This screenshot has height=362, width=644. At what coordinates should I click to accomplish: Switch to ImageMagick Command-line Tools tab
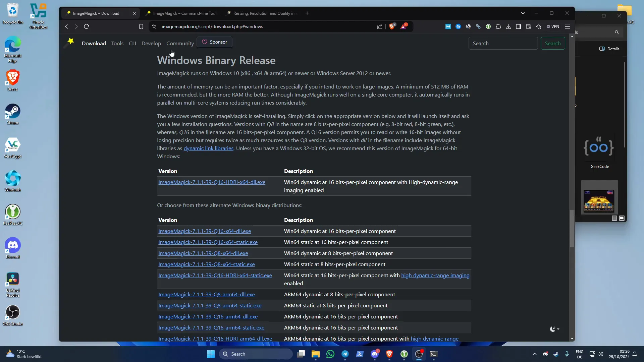tap(181, 13)
